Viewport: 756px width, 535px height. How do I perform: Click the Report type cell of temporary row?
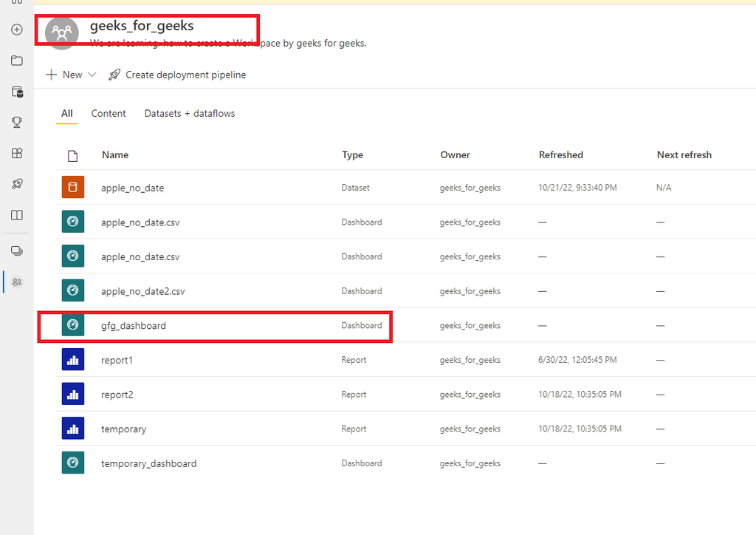click(354, 429)
